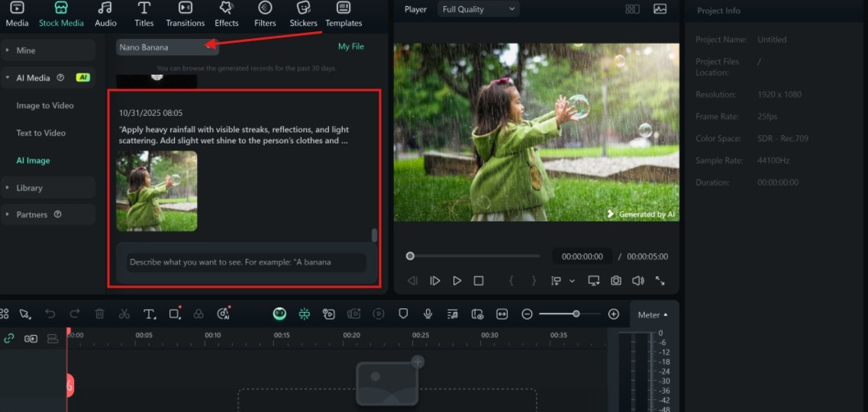The width and height of the screenshot is (868, 412).
Task: Open the audio mixer music icon
Action: (x=453, y=314)
